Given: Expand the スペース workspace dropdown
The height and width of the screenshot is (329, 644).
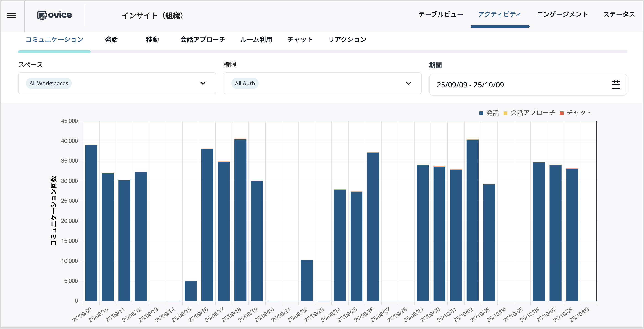Looking at the screenshot, I should [203, 83].
